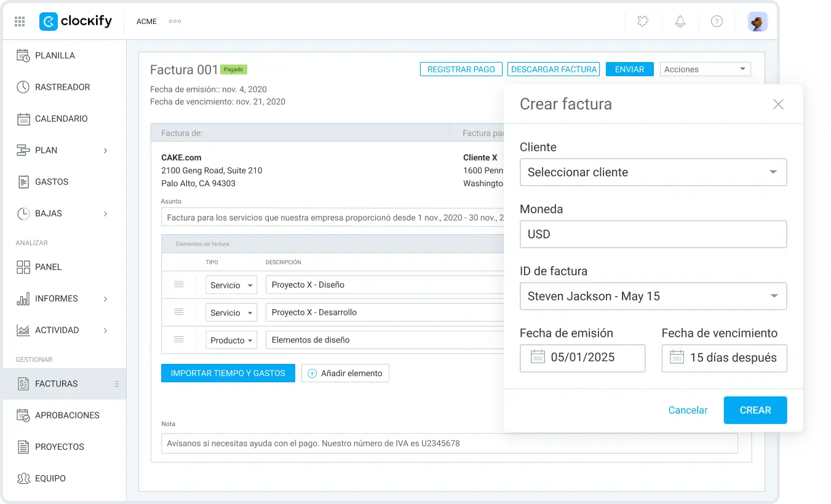Open the Seleccionar cliente dropdown

coord(653,172)
